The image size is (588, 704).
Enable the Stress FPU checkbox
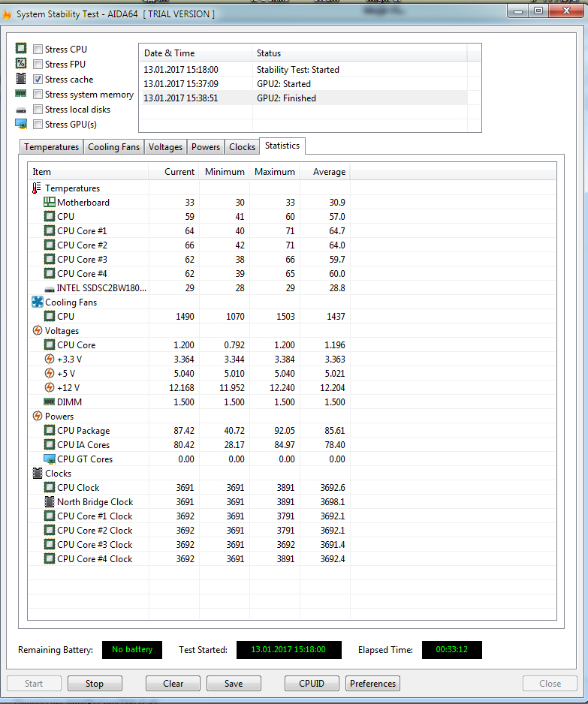[x=38, y=65]
